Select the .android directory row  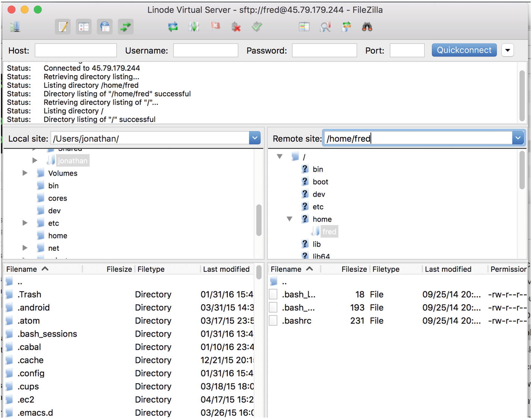(129, 308)
